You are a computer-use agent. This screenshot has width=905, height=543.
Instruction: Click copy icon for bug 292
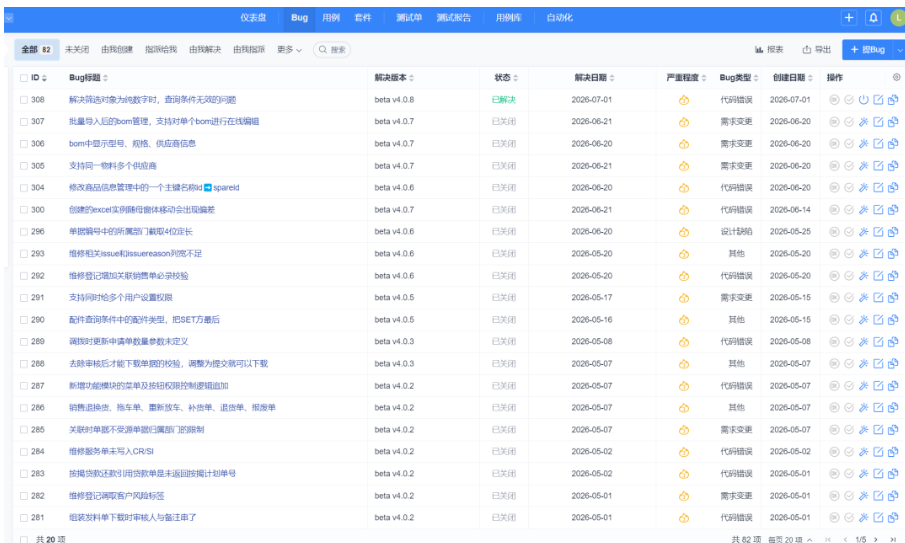coord(893,276)
